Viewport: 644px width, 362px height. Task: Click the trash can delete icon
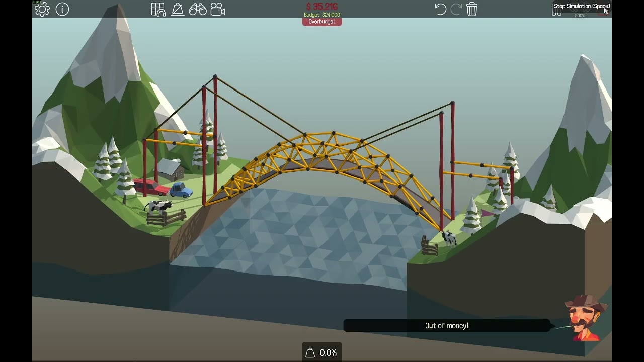coord(472,9)
